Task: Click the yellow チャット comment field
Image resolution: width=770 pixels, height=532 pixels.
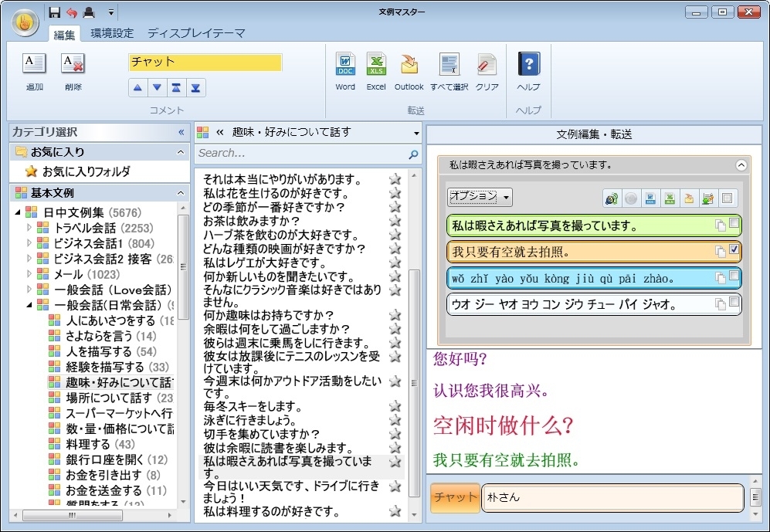Action: coord(205,63)
